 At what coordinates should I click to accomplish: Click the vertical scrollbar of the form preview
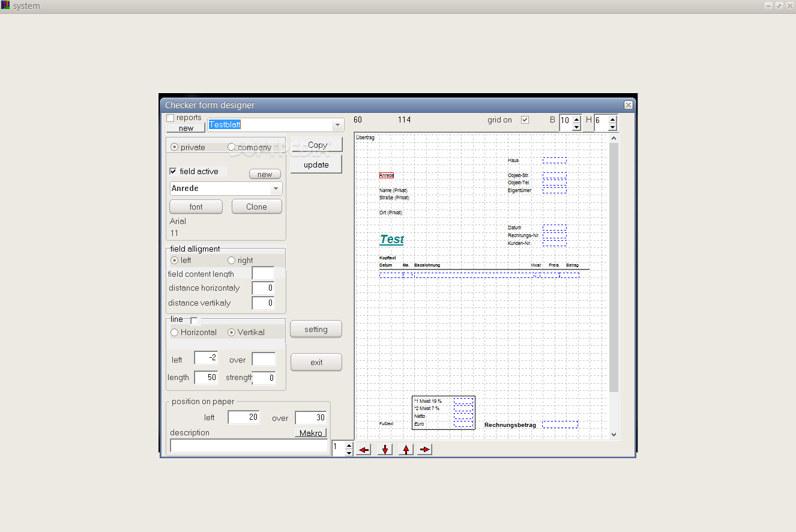614,267
